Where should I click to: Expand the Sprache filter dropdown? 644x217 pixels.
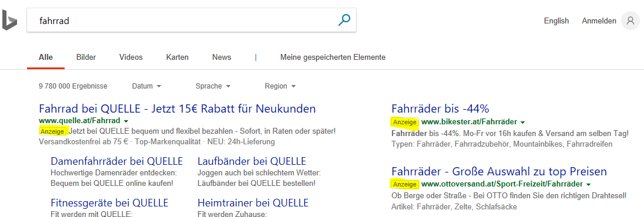[213, 86]
